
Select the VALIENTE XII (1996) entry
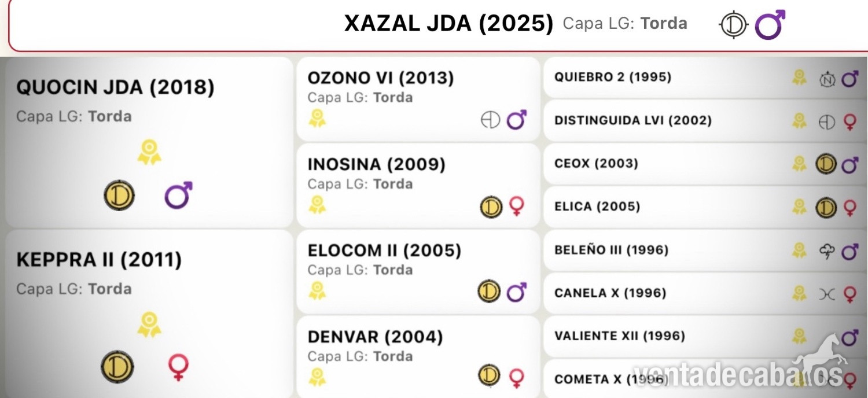[x=705, y=337]
